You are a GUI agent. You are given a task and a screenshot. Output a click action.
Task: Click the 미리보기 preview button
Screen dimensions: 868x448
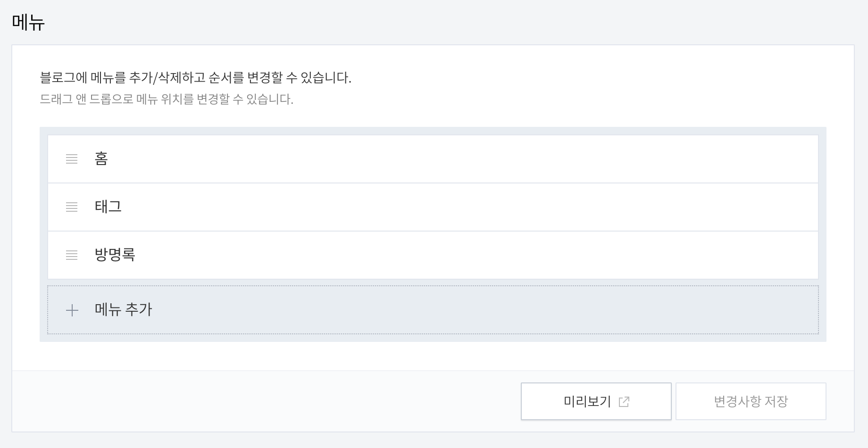coord(595,401)
